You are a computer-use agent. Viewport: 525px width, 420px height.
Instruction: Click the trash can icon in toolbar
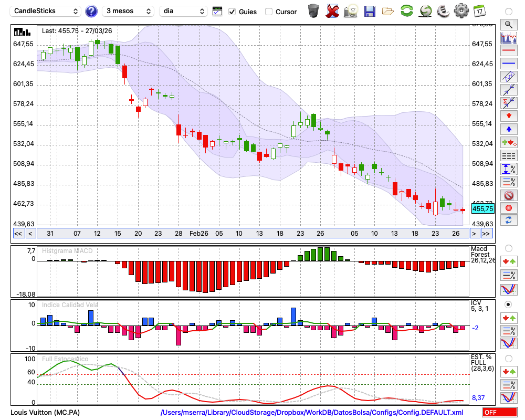coord(313,11)
